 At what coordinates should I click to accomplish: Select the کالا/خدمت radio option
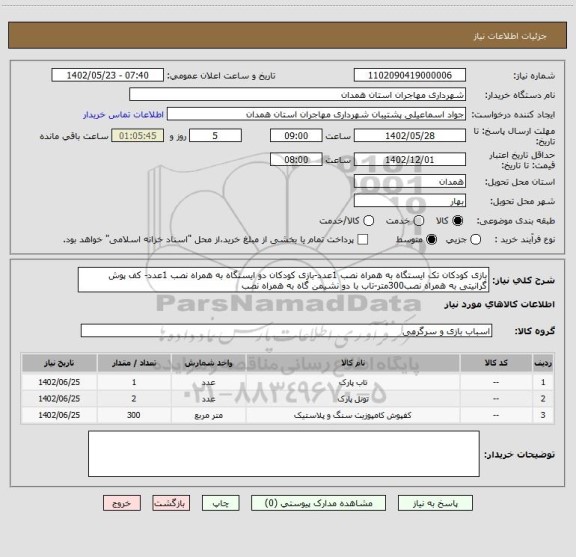coord(368,221)
